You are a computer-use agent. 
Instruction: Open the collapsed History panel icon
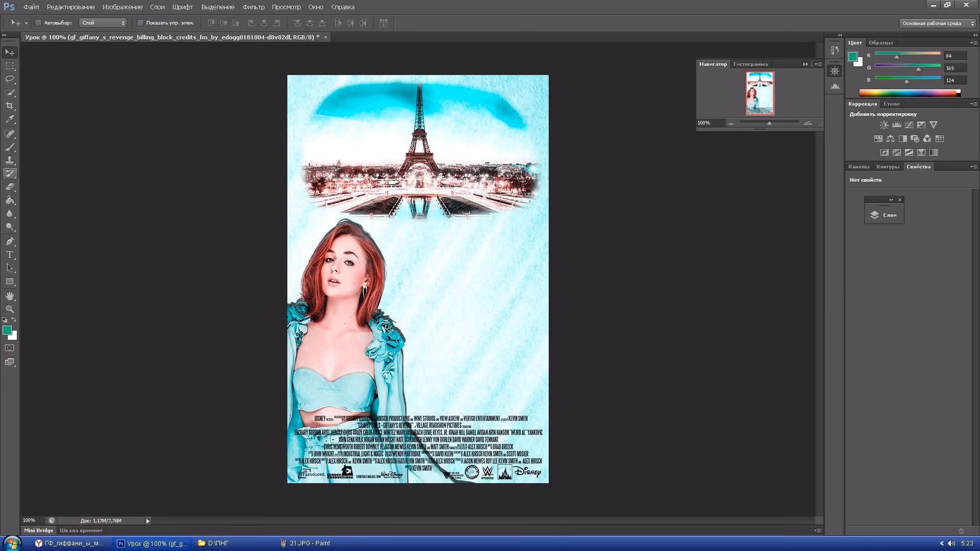[835, 50]
